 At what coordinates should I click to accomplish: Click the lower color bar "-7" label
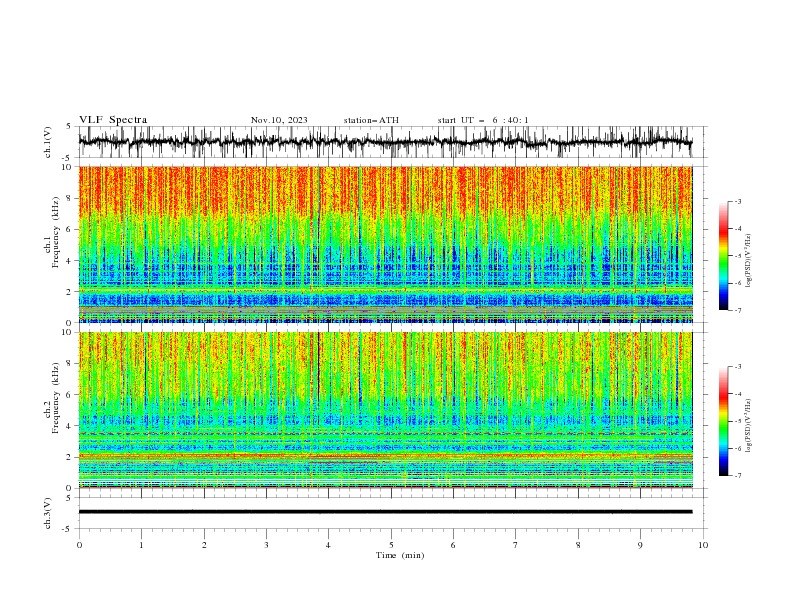point(738,476)
